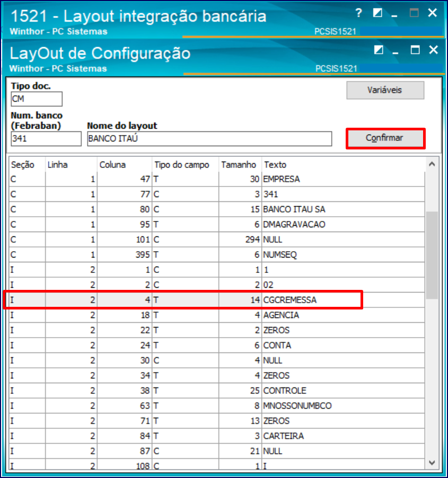Select the DMAGRAVACAO row

(217, 225)
